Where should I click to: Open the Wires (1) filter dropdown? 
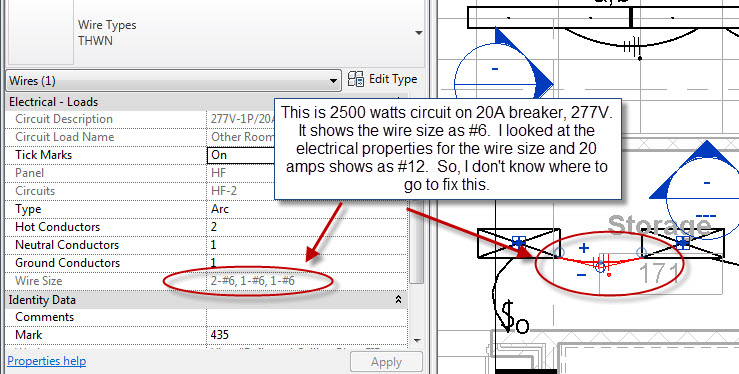coord(173,81)
